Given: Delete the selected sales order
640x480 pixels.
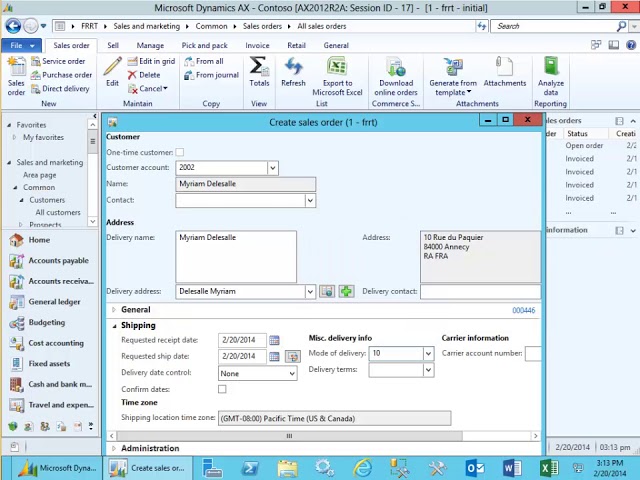Looking at the screenshot, I should click(144, 75).
